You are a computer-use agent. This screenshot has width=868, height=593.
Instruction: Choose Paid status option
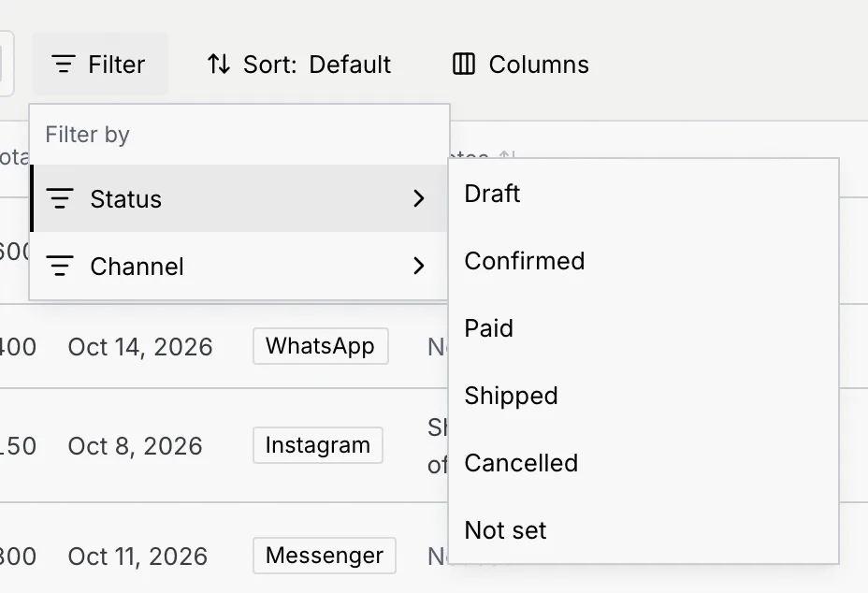pyautogui.click(x=644, y=328)
